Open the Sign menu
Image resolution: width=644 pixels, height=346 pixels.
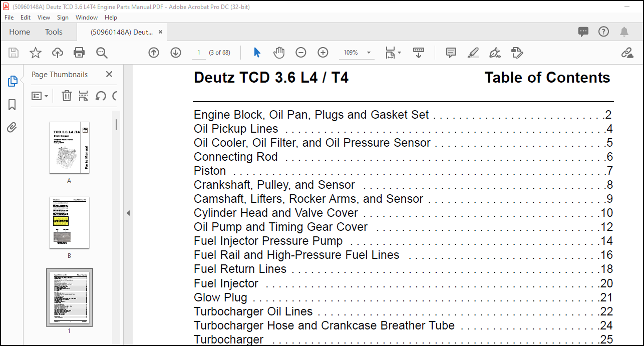pyautogui.click(x=63, y=18)
